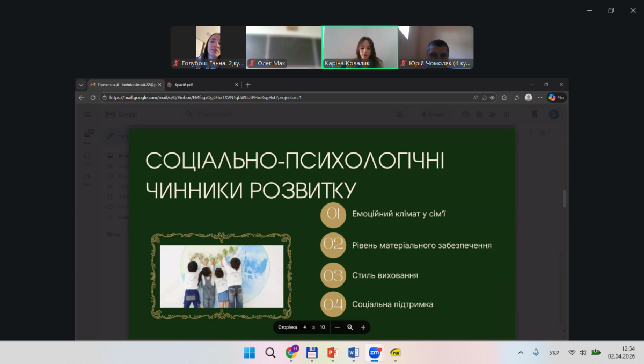
Task: Show hidden system tray icons chevron
Action: [x=521, y=353]
